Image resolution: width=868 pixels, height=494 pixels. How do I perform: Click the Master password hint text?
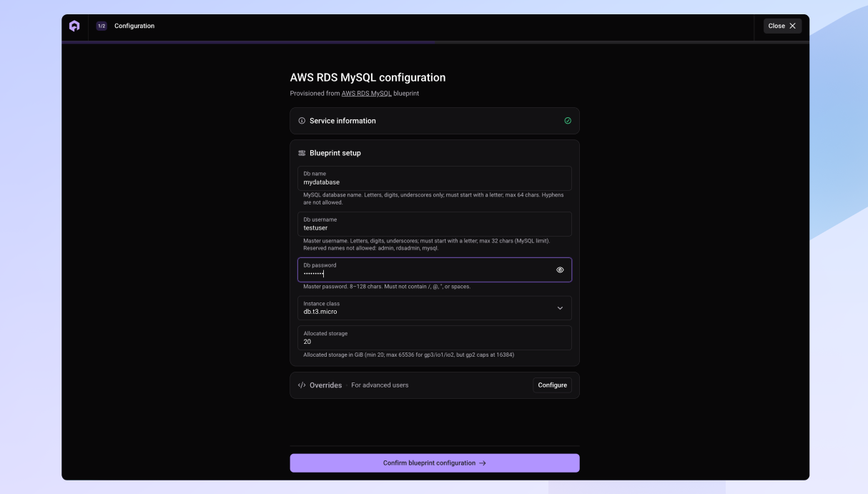[x=387, y=287]
